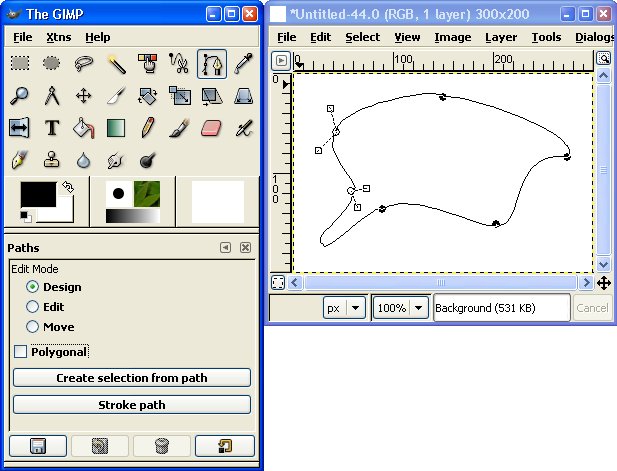The width and height of the screenshot is (617, 471).
Task: Select the Dodge/Burn tool
Action: [x=148, y=160]
